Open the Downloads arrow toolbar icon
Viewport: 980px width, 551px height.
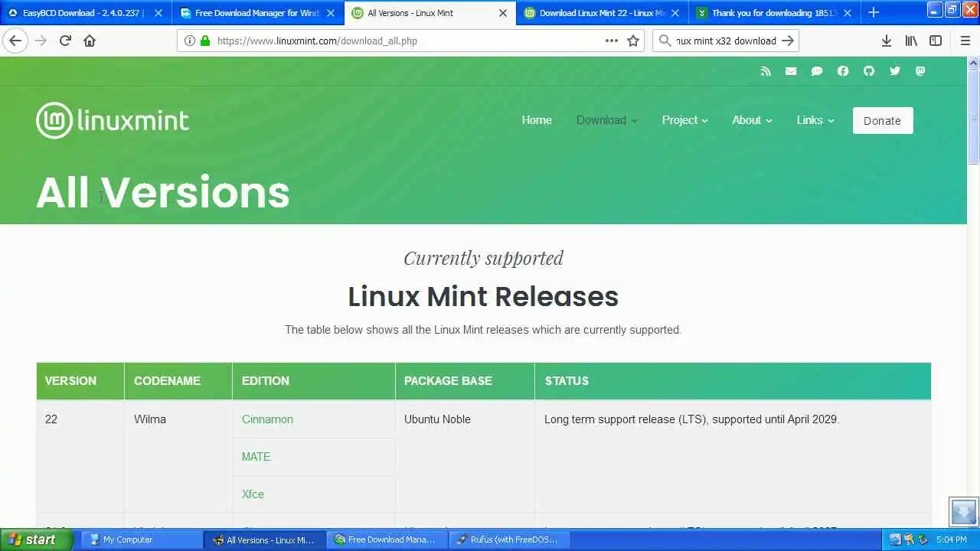[x=886, y=41]
